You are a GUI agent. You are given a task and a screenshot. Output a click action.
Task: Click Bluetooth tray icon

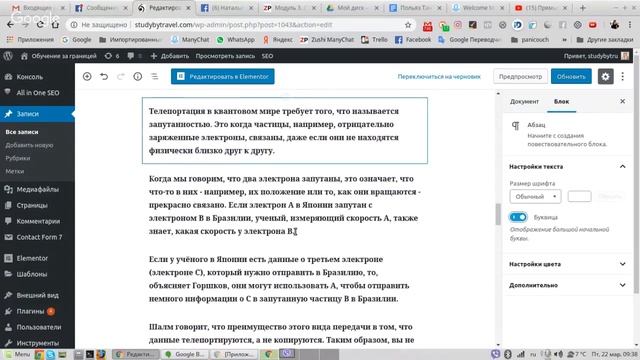coord(508,354)
